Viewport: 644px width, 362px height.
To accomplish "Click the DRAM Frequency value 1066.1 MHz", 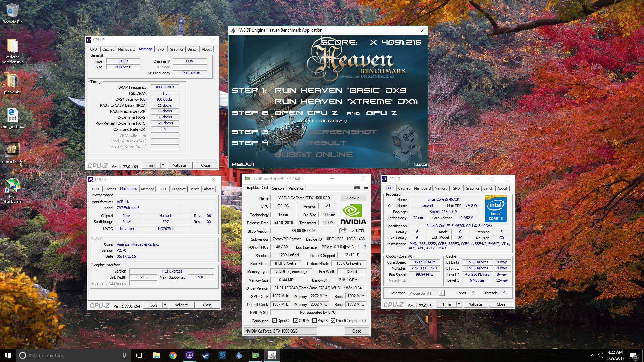I will 165,87.
